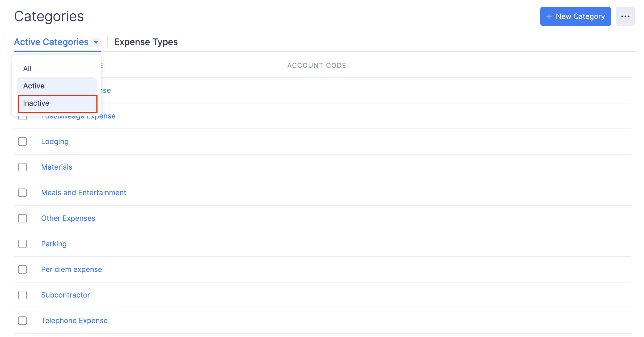Click the New Category button
This screenshot has width=644, height=337.
click(x=575, y=16)
